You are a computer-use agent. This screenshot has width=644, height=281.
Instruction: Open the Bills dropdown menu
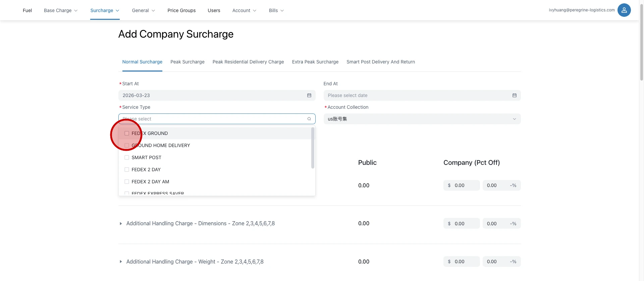276,10
